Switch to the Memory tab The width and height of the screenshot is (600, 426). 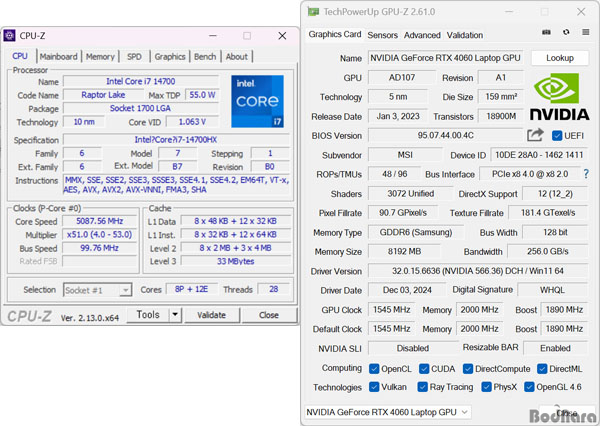click(100, 57)
